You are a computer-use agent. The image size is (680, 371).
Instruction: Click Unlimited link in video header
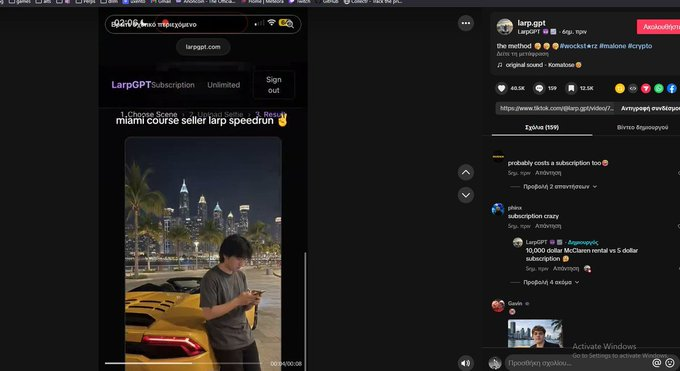[223, 85]
